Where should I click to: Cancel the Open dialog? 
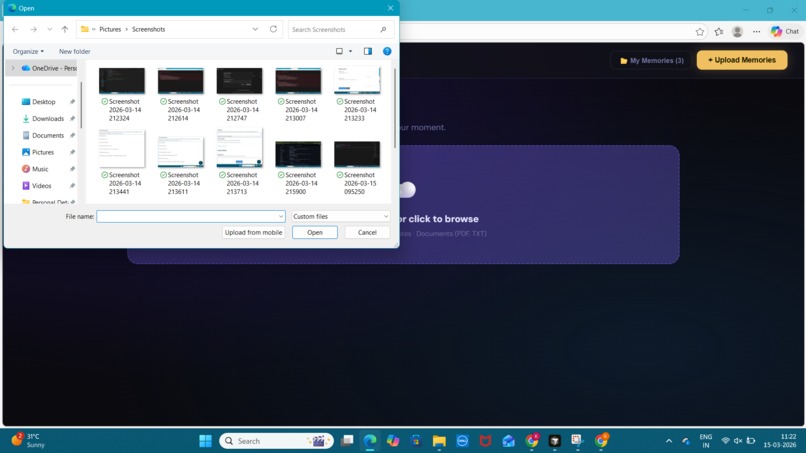(367, 232)
